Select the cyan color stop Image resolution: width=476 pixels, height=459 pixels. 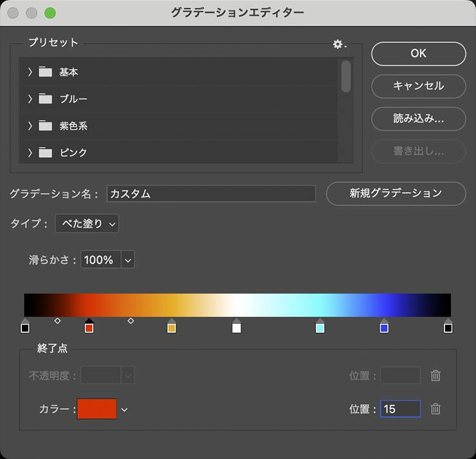(320, 328)
